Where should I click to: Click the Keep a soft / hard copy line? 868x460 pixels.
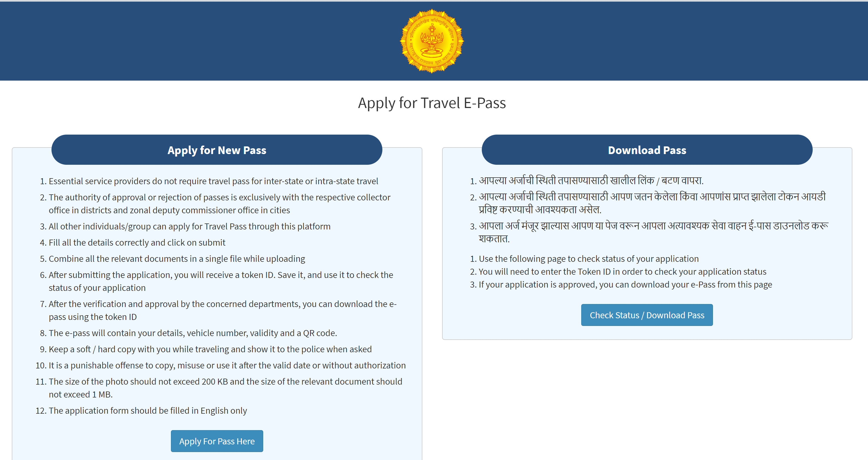(210, 349)
